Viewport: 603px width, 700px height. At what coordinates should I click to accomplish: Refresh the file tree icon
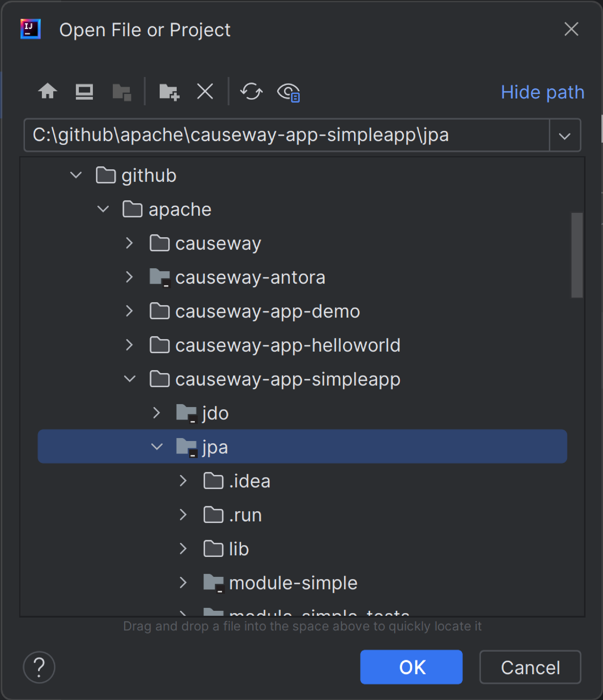(x=251, y=91)
